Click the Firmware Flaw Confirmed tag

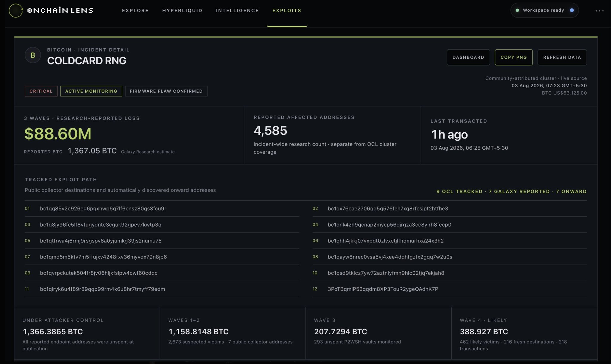pyautogui.click(x=166, y=91)
